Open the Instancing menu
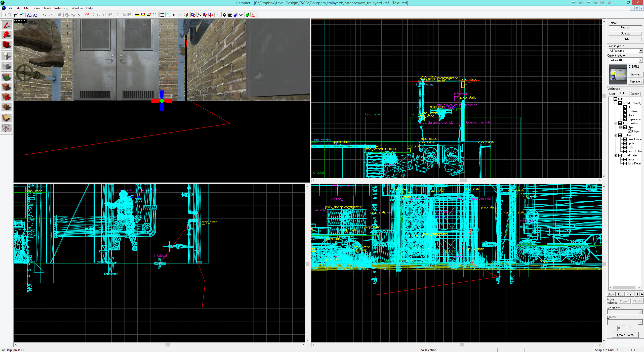 tap(61, 8)
